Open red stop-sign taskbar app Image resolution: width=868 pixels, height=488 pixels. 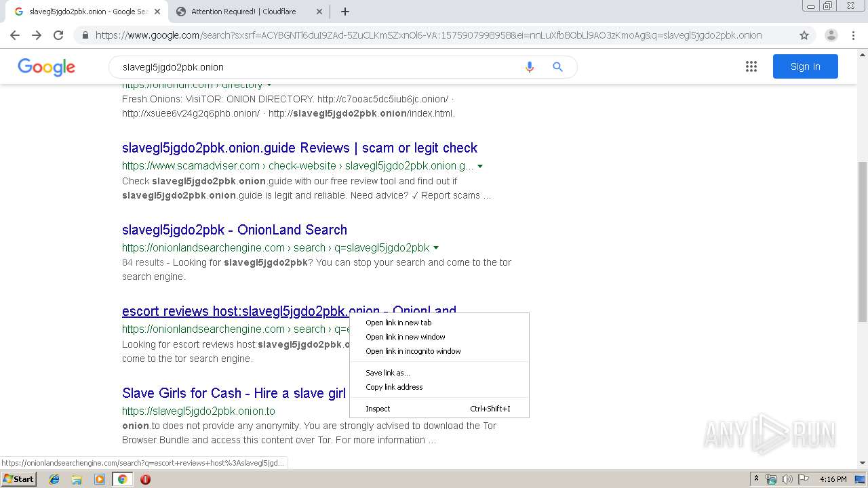145,479
